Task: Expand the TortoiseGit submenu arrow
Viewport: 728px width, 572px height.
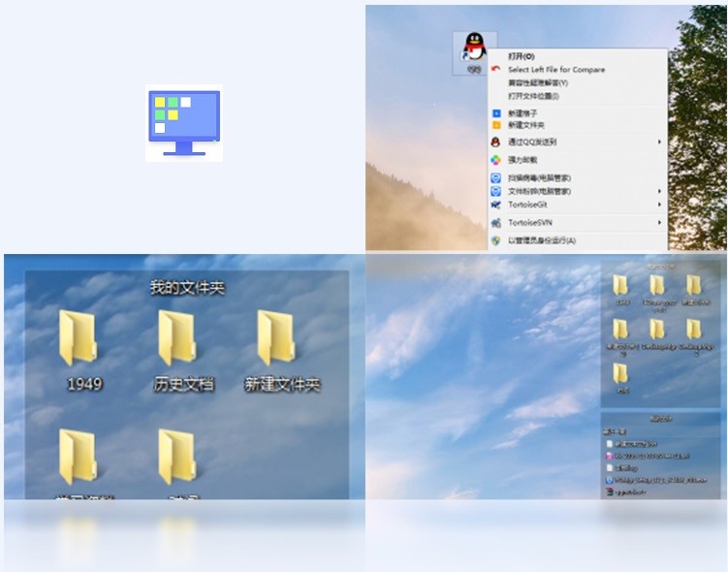Action: (x=659, y=205)
